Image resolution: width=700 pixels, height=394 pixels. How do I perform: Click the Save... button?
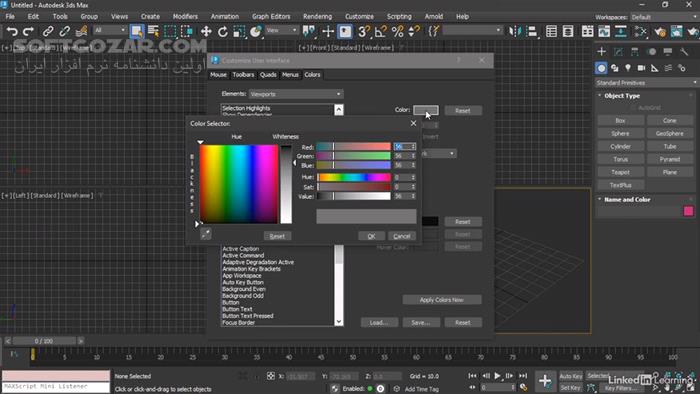point(421,323)
